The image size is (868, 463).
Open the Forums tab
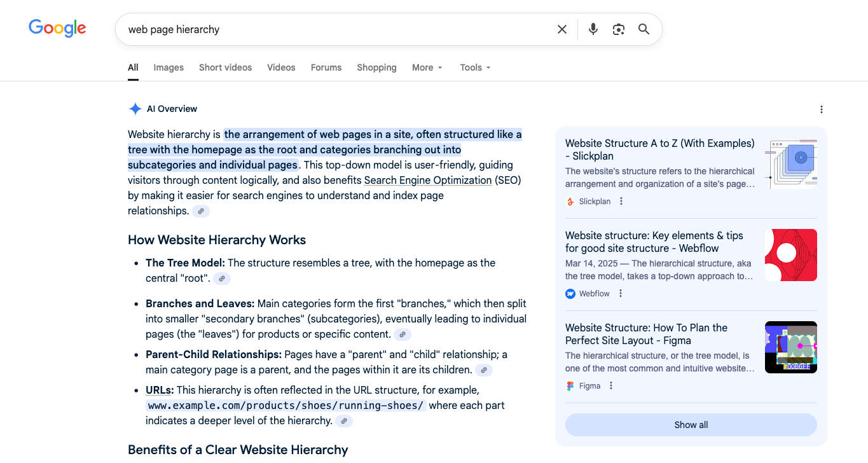click(x=326, y=67)
